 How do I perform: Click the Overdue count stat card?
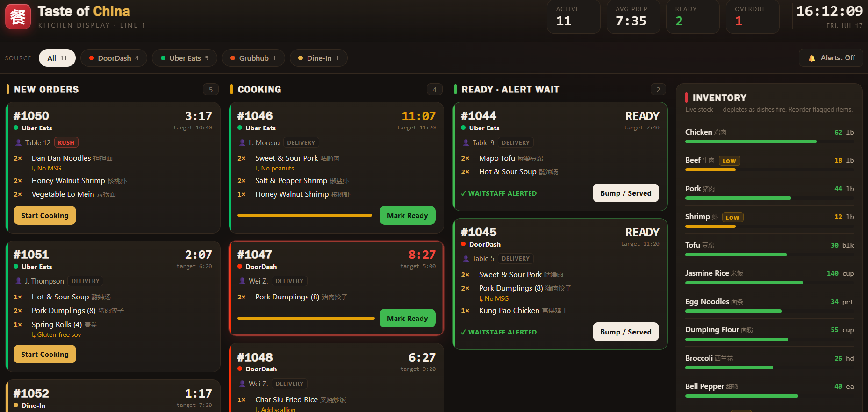(753, 16)
